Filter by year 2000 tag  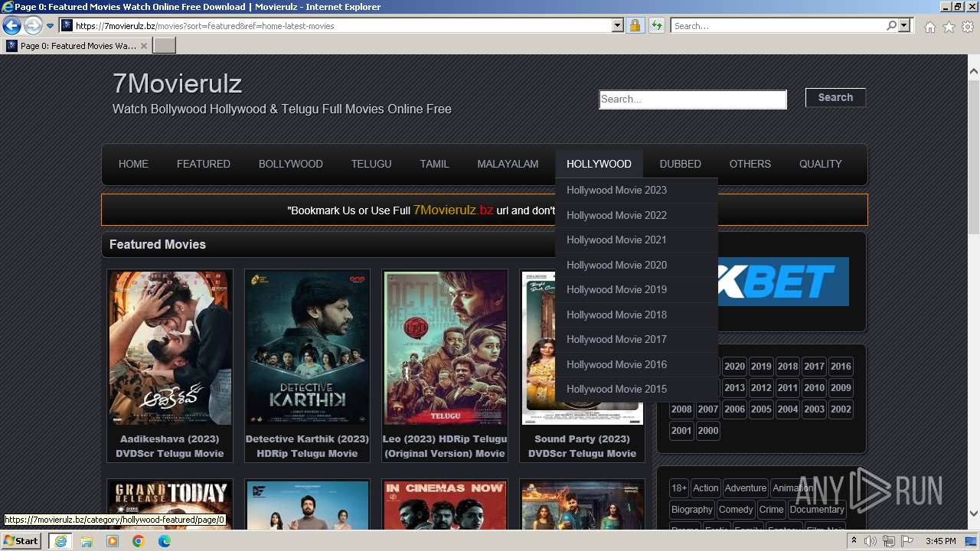pyautogui.click(x=708, y=430)
